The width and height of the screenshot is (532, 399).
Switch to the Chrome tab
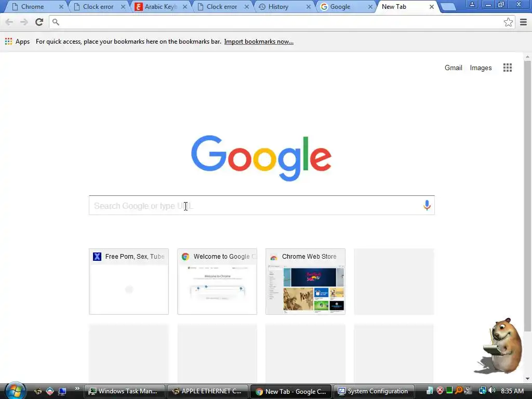pos(36,6)
